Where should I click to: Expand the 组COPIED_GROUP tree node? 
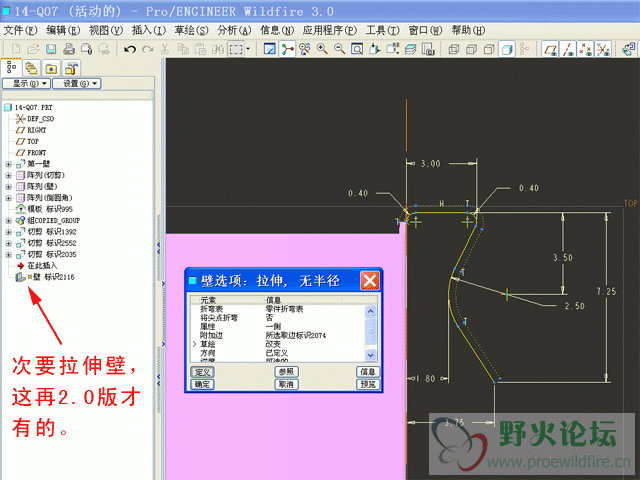click(x=9, y=221)
